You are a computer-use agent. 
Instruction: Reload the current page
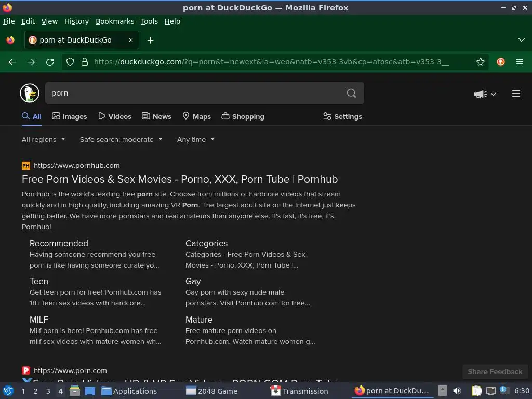click(x=50, y=62)
